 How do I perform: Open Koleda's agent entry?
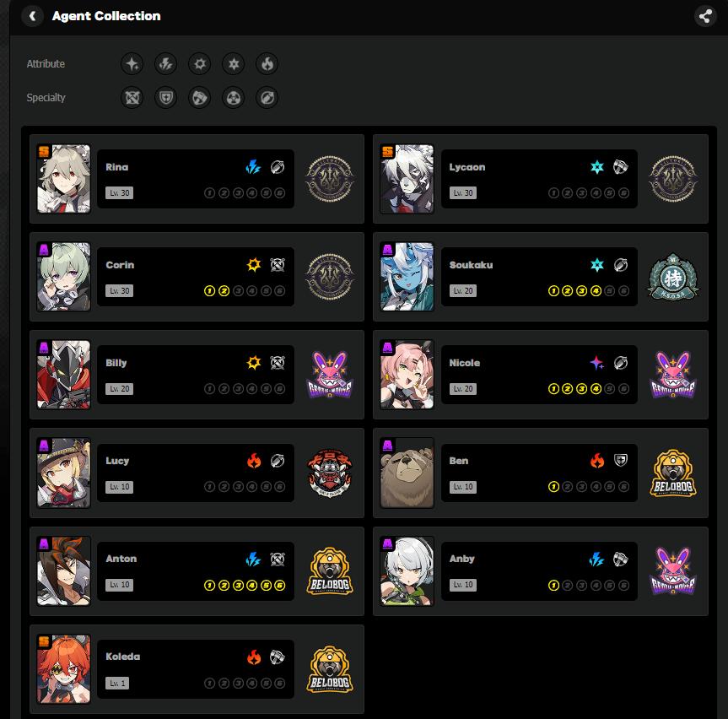(197, 669)
